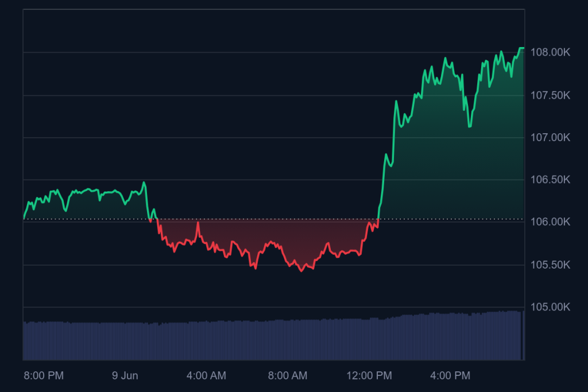The image size is (588, 392).
Task: Click the tallest volume bar at far right
Action: point(523,336)
